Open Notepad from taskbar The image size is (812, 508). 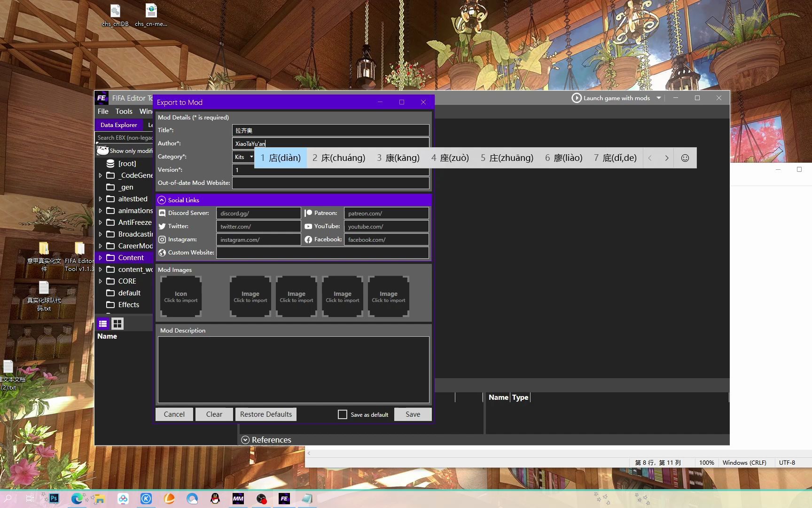click(307, 499)
